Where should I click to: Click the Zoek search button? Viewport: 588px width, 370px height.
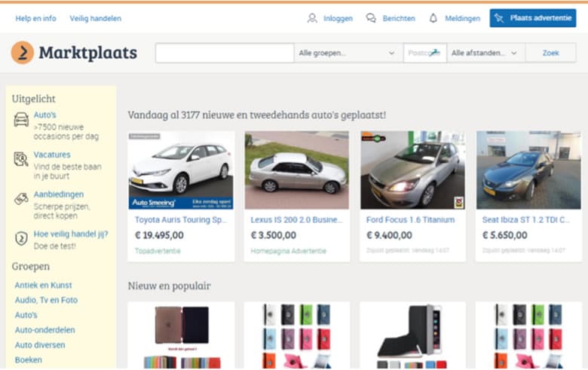tap(550, 53)
